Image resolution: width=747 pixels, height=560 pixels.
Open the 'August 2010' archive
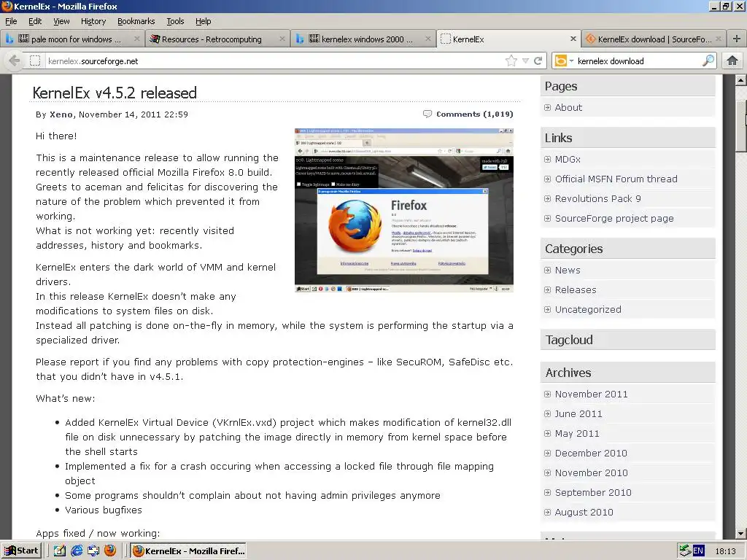[584, 513]
